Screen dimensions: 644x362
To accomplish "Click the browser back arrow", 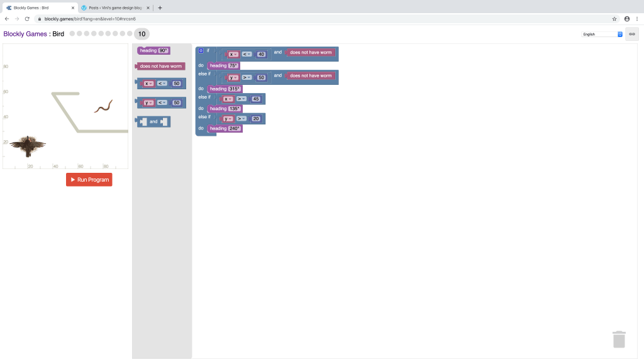I will click(x=7, y=19).
